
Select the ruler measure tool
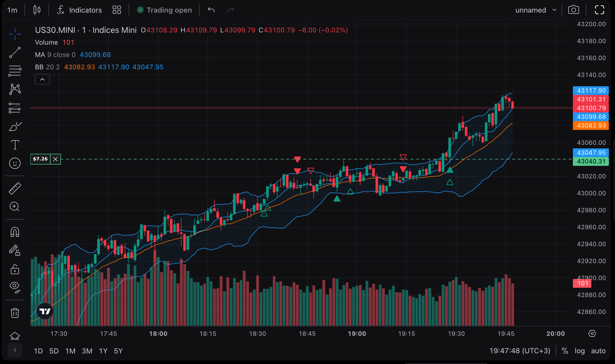(15, 188)
